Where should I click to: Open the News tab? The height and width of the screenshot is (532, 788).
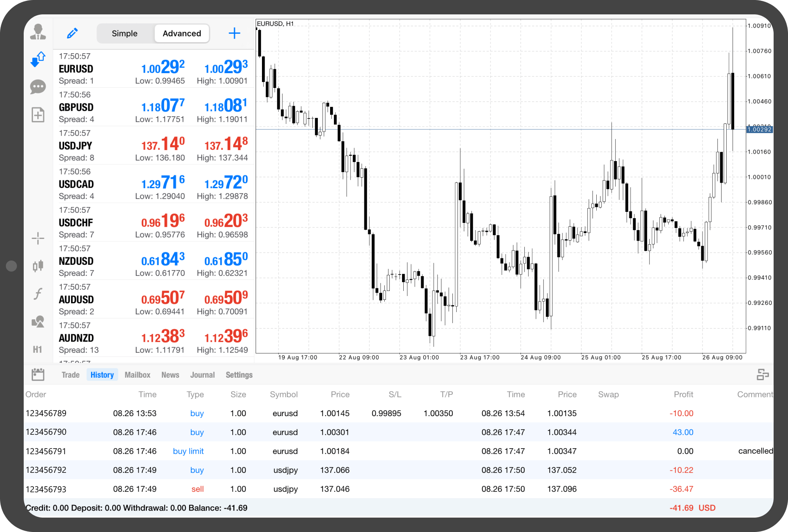[x=170, y=374]
